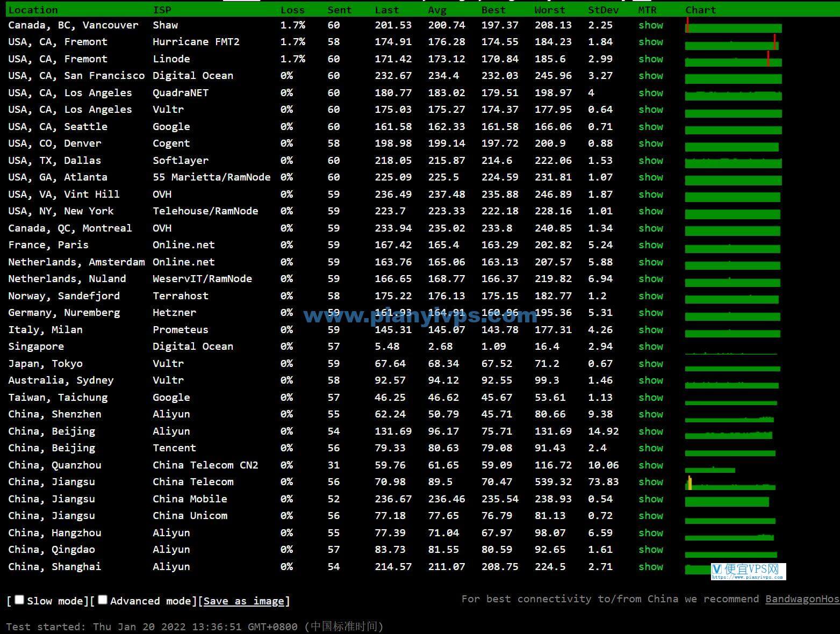Show MTR for Montreal OVH row
The image size is (840, 634).
651,228
